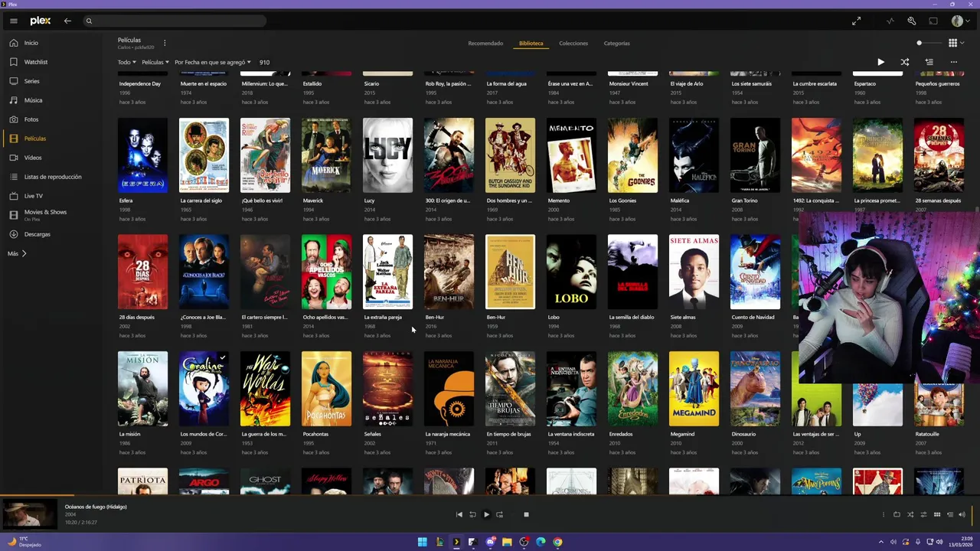Add library to playlist icon

929,62
